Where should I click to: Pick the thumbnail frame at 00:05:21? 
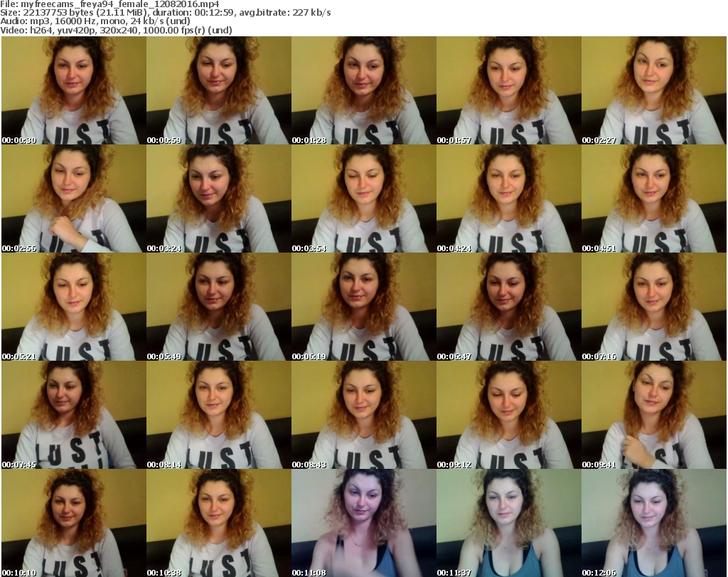click(74, 307)
